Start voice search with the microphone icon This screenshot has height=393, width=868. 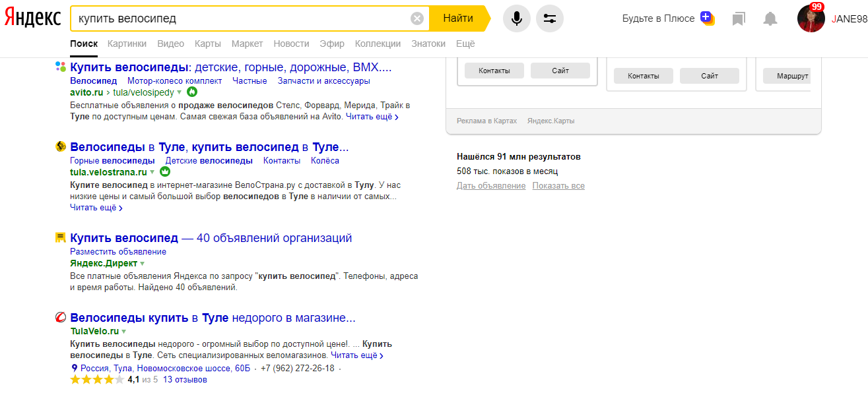point(517,18)
